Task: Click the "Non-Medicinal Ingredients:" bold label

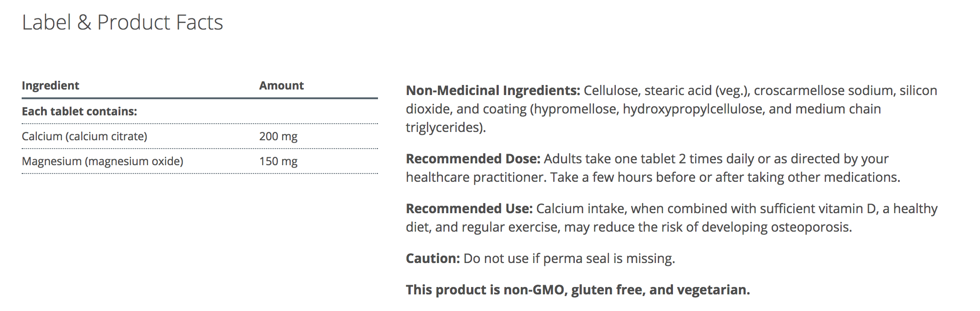Action: pos(493,90)
